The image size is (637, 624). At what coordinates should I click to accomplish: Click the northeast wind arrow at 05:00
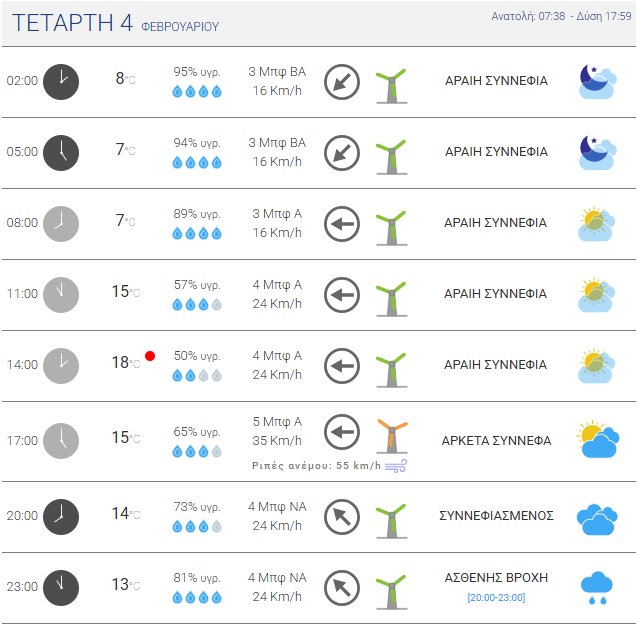click(x=342, y=152)
